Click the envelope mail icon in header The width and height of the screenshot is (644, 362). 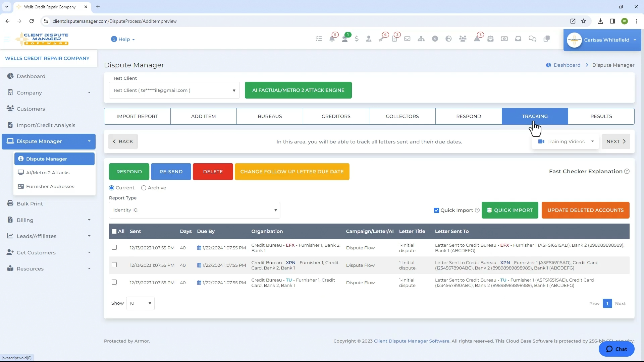407,39
